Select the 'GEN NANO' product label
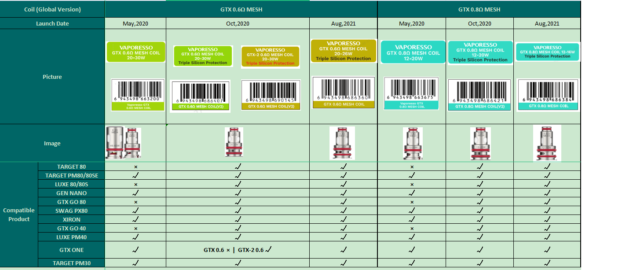644x270 pixels. click(x=72, y=193)
